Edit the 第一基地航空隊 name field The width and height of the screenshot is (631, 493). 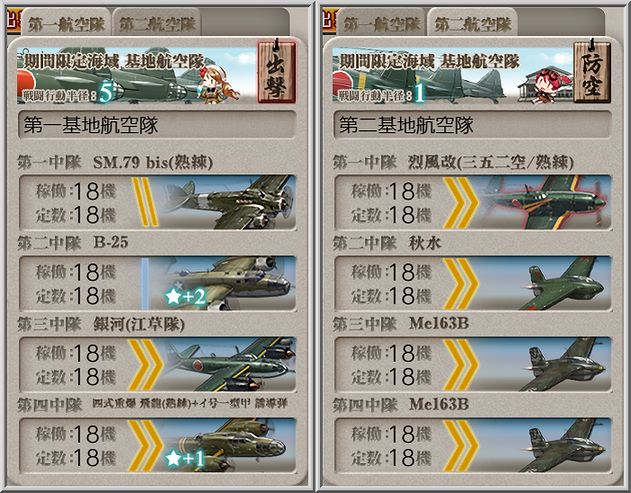tap(157, 125)
